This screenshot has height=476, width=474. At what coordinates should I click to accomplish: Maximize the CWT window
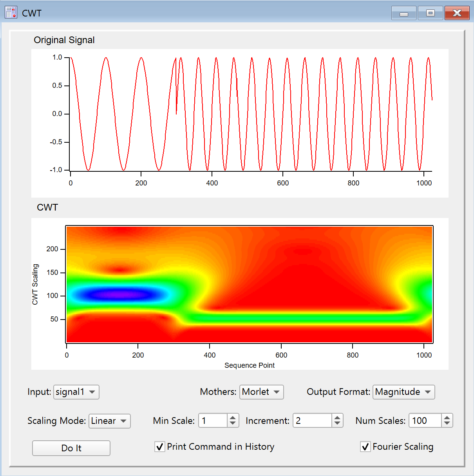coord(430,13)
